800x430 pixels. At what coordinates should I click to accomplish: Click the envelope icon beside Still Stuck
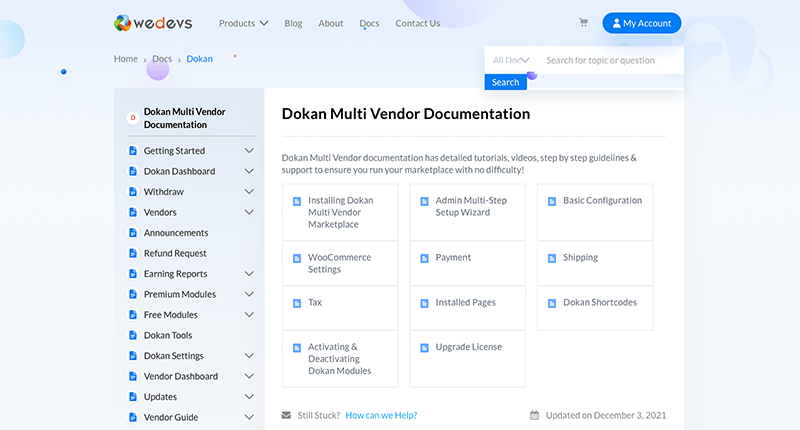[x=286, y=415]
